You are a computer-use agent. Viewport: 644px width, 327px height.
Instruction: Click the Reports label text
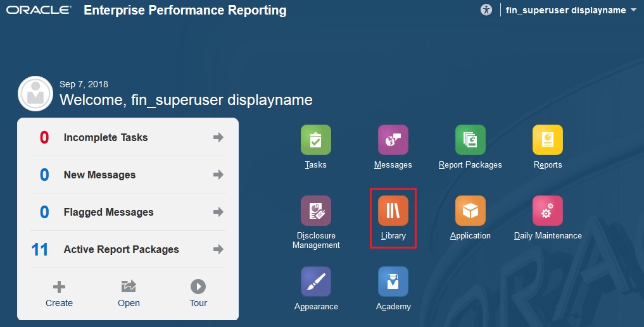(x=548, y=165)
